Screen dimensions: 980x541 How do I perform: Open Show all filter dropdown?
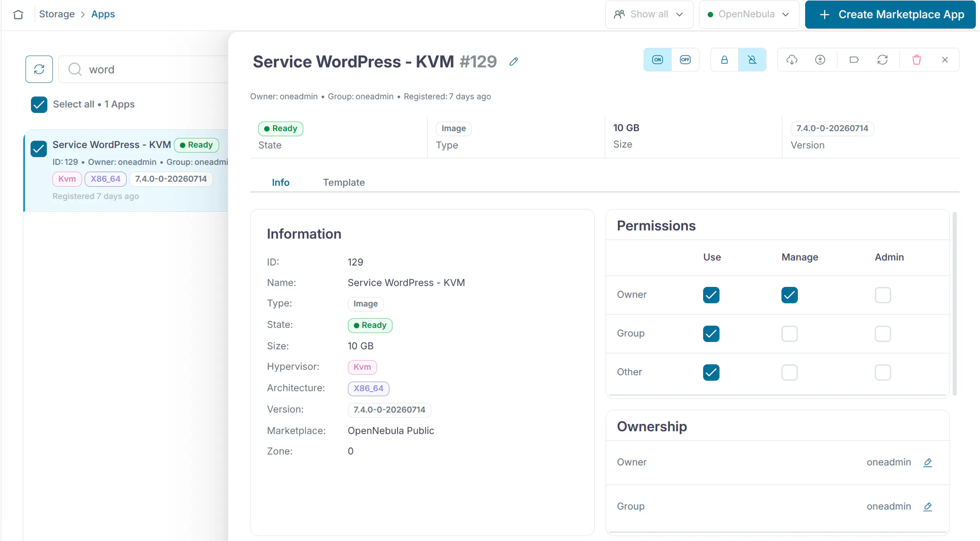coord(649,15)
